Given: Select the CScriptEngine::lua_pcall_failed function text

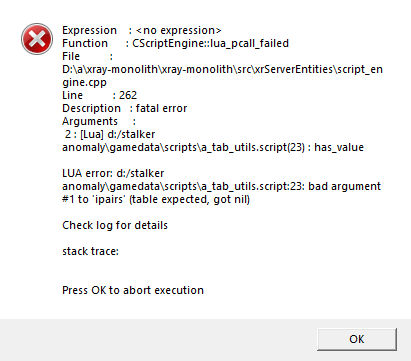Looking at the screenshot, I should click(210, 43).
